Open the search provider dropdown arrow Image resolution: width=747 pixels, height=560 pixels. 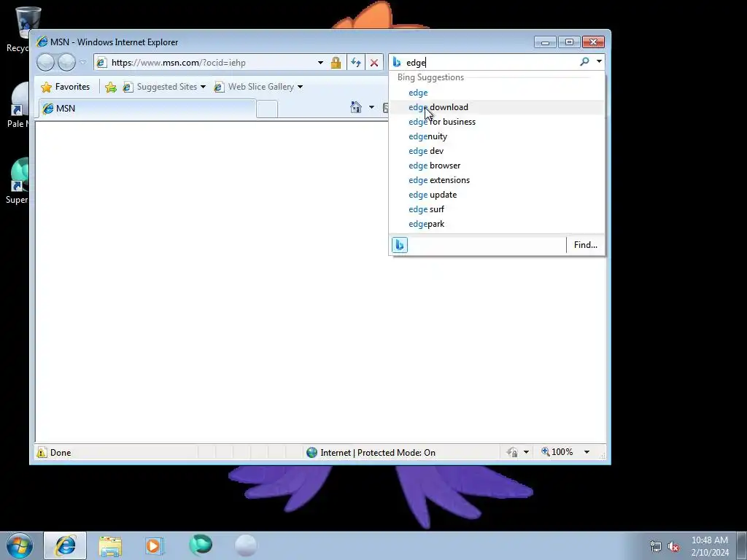pyautogui.click(x=599, y=61)
